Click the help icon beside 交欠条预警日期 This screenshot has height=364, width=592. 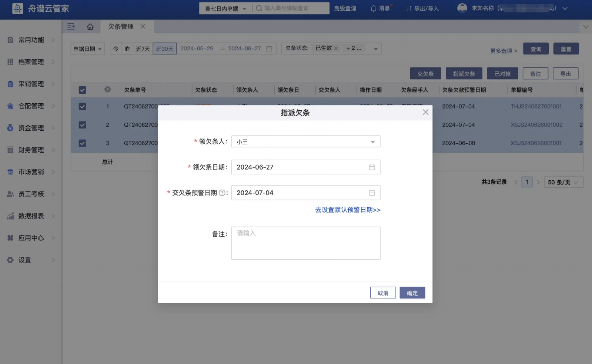click(222, 193)
